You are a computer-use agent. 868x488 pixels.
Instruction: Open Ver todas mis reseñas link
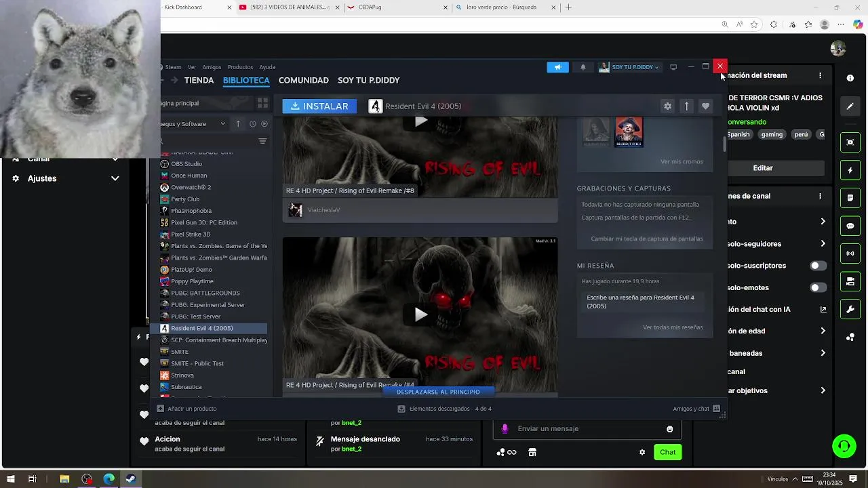point(673,327)
